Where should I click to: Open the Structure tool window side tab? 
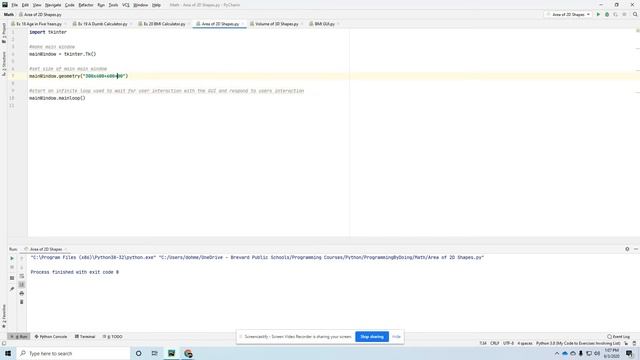[4, 63]
